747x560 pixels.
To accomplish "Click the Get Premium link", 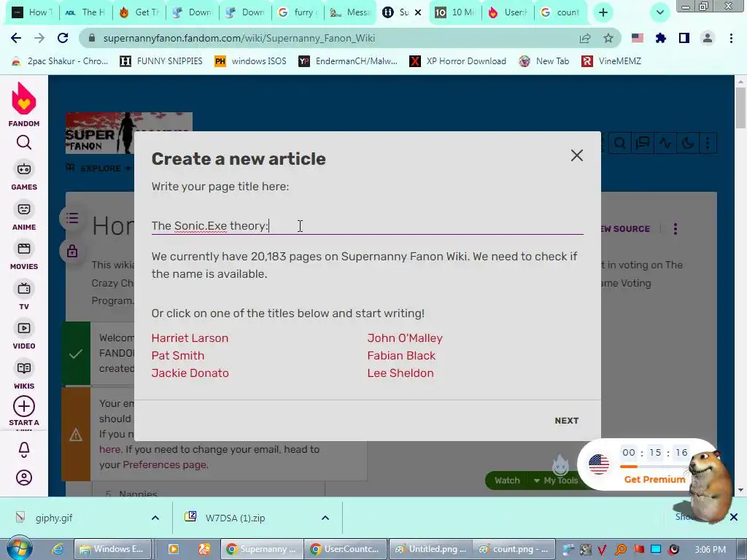I will point(654,480).
